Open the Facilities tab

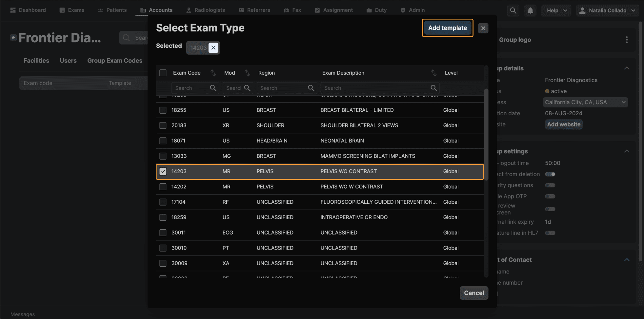point(36,61)
